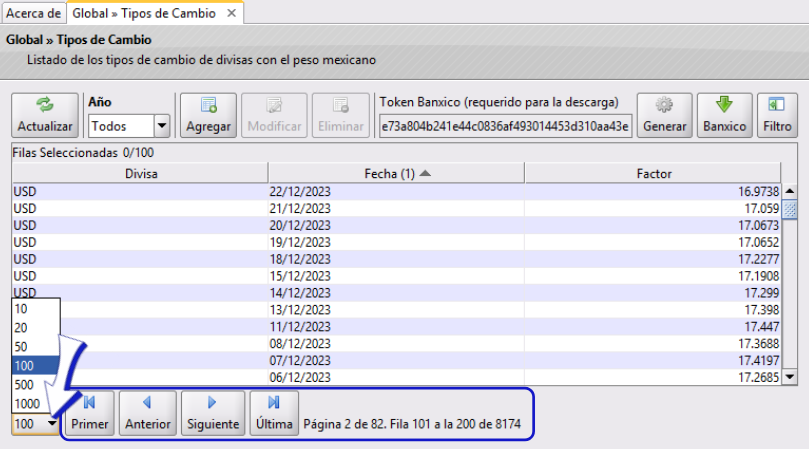Click the factor value 17.447
The height and width of the screenshot is (449, 809).
click(x=762, y=327)
